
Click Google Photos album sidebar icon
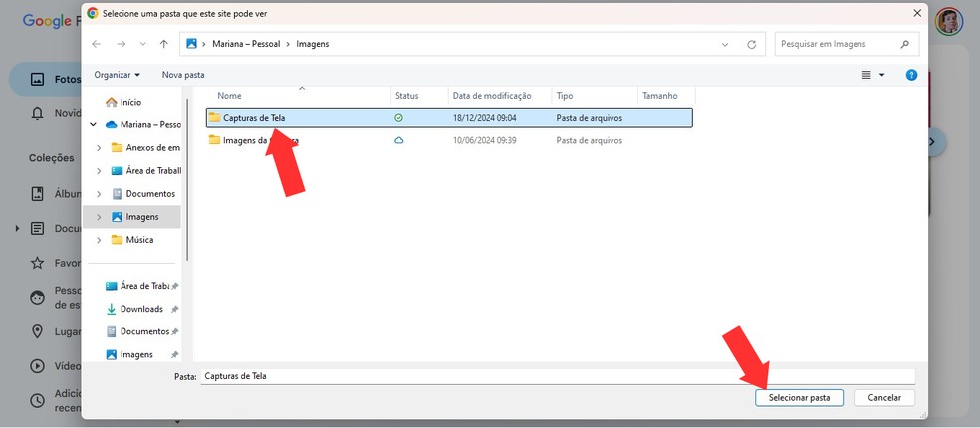coord(38,194)
